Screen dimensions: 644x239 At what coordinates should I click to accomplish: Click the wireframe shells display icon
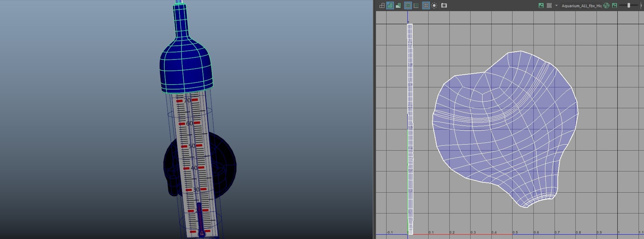[382, 5]
